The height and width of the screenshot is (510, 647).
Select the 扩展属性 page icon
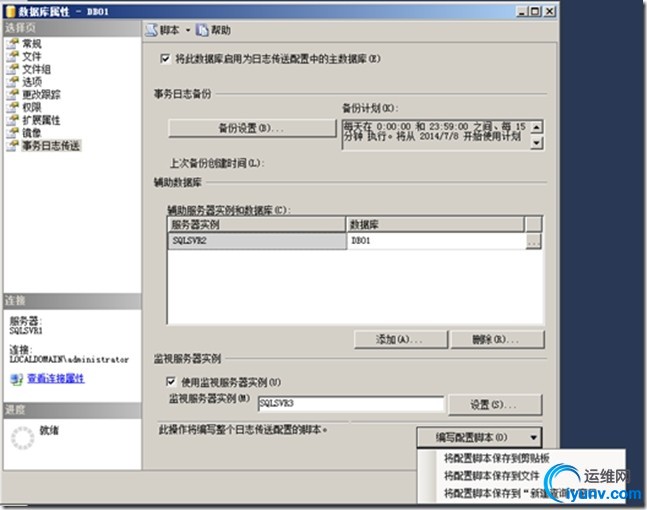click(x=13, y=120)
